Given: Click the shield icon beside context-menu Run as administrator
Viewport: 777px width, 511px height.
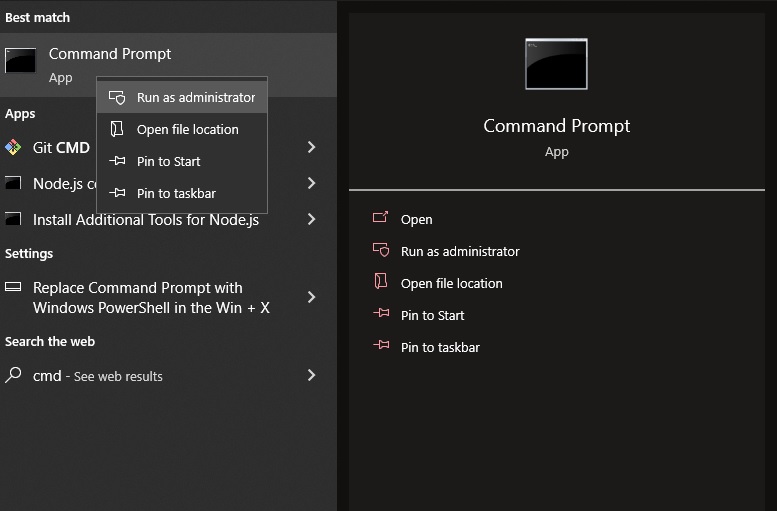Looking at the screenshot, I should click(x=117, y=98).
